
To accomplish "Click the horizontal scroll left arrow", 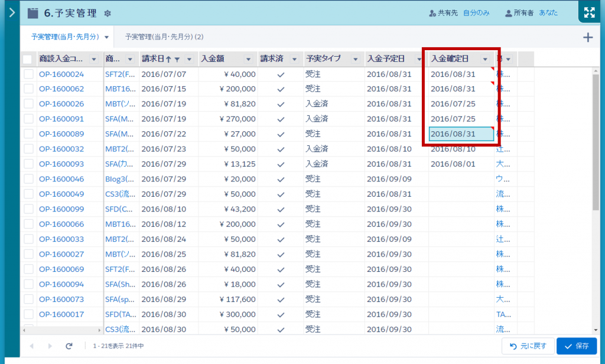I will click(x=24, y=330).
